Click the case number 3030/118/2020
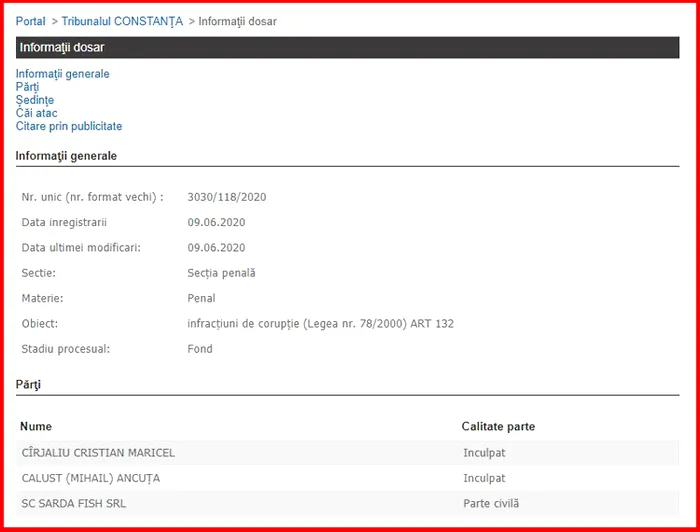700x532 pixels. pos(227,197)
